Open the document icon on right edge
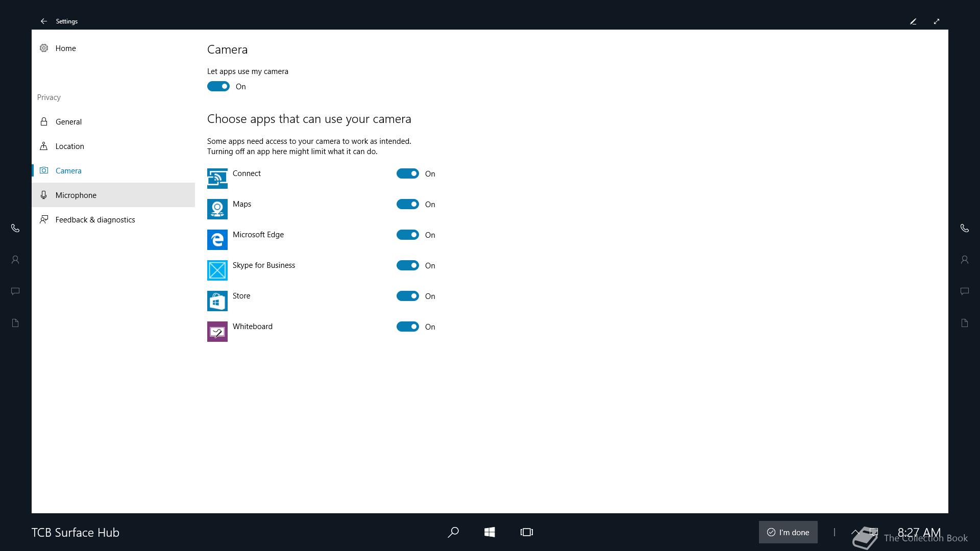The image size is (980, 551). pyautogui.click(x=965, y=323)
